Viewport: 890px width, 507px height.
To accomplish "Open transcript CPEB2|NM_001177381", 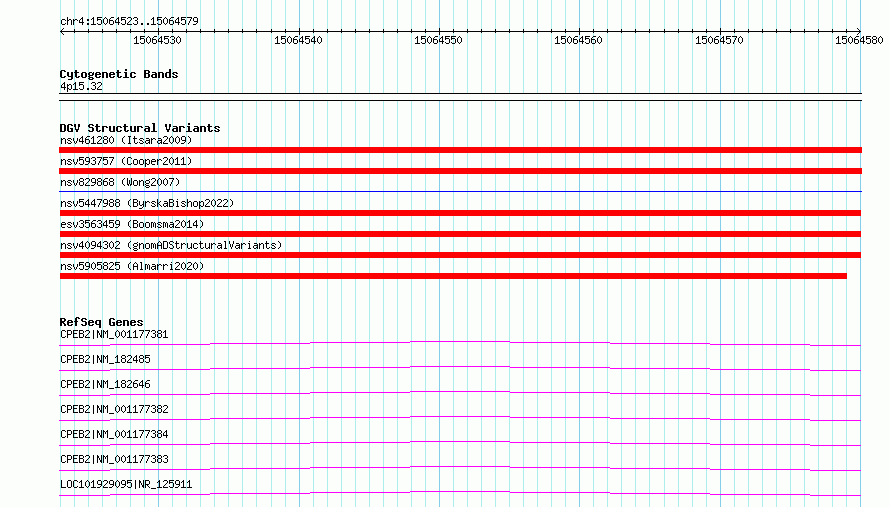I will pos(114,334).
